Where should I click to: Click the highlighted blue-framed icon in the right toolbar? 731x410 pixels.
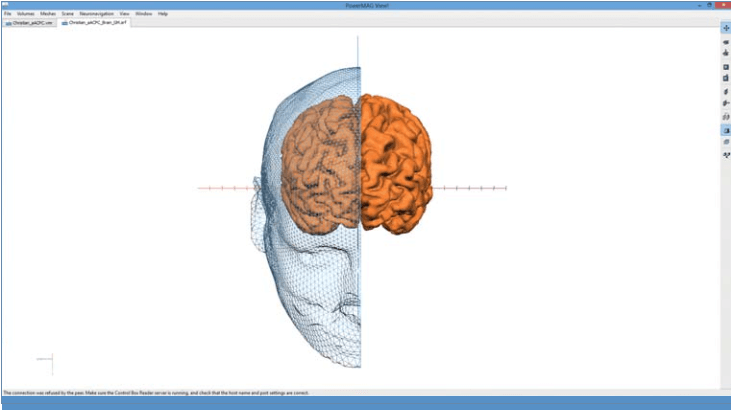[725, 129]
